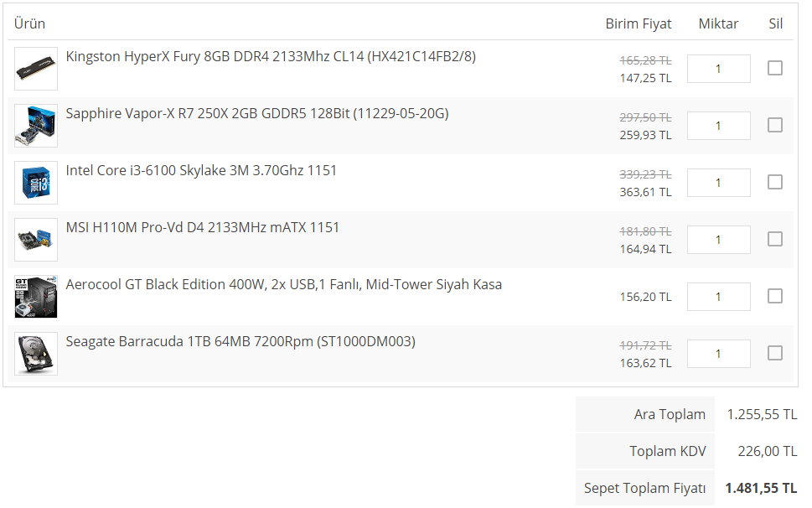Mark Intel Core i3-6100 for removal
The height and width of the screenshot is (508, 812).
(775, 182)
